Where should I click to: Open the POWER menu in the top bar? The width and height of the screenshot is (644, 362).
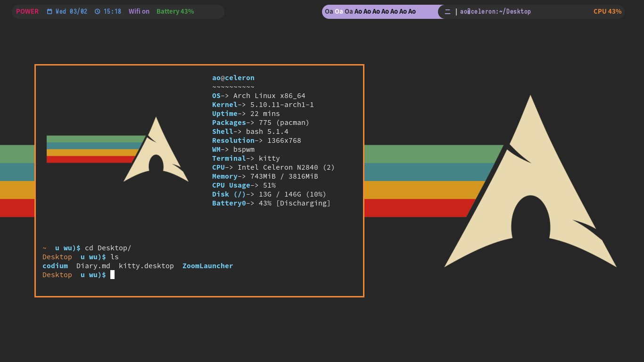(x=27, y=11)
